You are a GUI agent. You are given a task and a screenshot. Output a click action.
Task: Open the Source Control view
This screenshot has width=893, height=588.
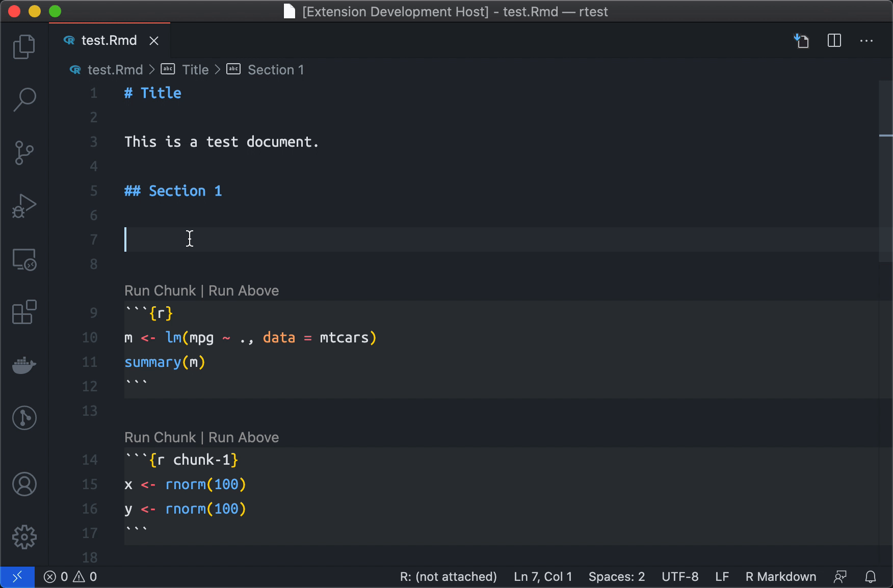(24, 153)
